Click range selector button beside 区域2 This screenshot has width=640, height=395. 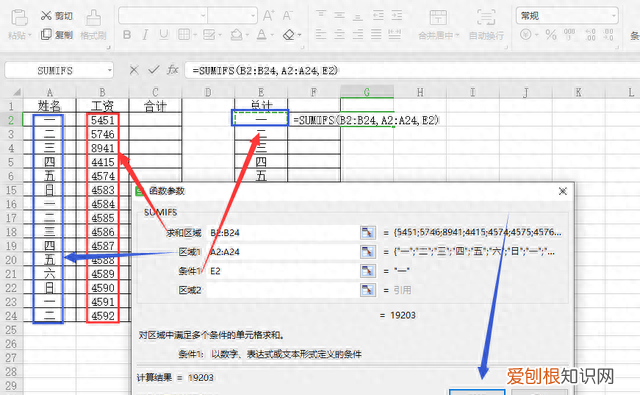coord(368,290)
